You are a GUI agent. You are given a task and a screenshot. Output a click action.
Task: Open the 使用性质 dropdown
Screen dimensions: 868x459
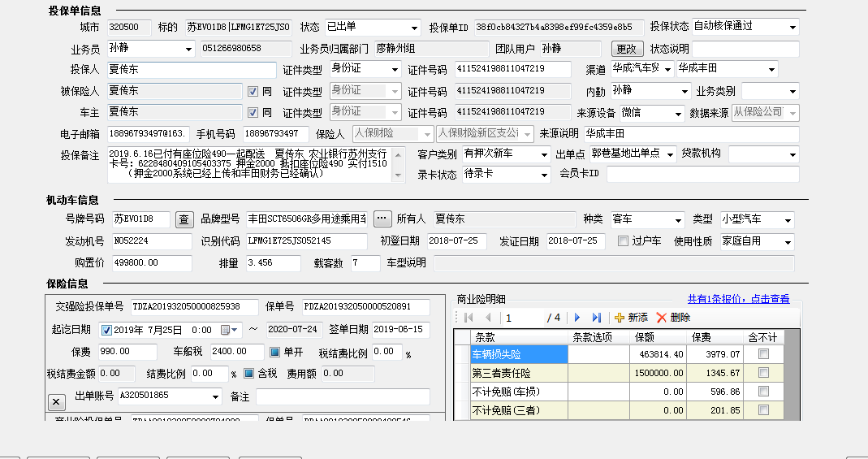tap(788, 242)
